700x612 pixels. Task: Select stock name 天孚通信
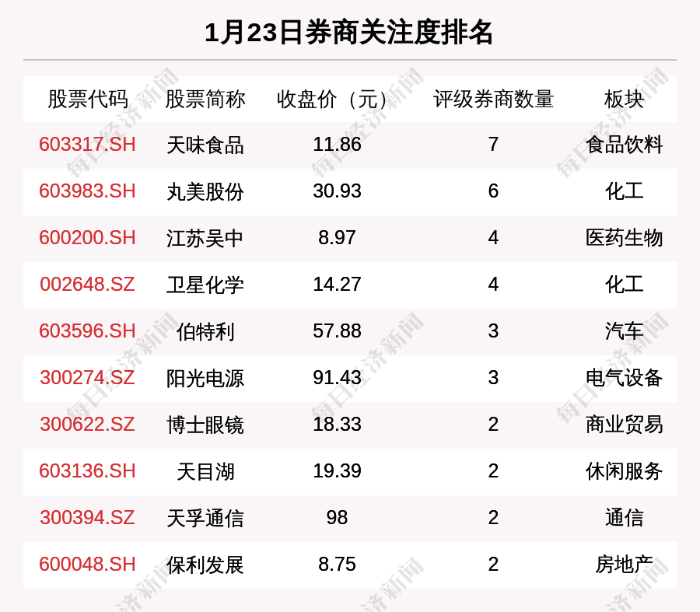[205, 519]
